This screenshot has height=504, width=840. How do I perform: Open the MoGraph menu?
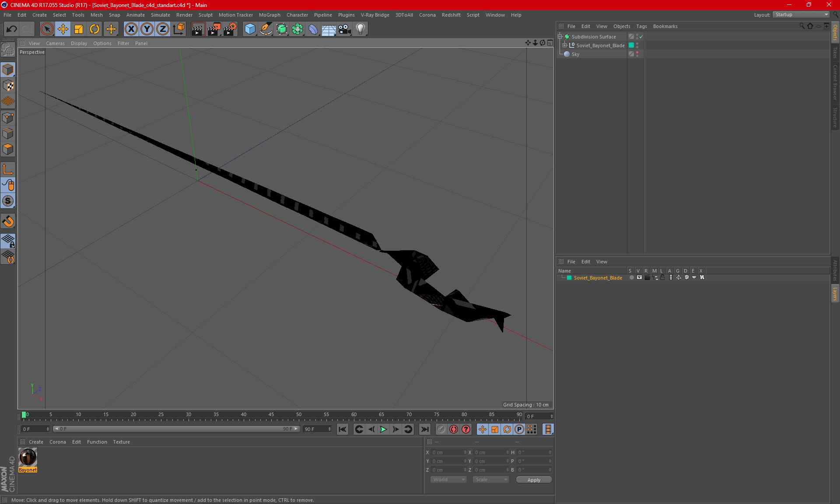(x=269, y=15)
